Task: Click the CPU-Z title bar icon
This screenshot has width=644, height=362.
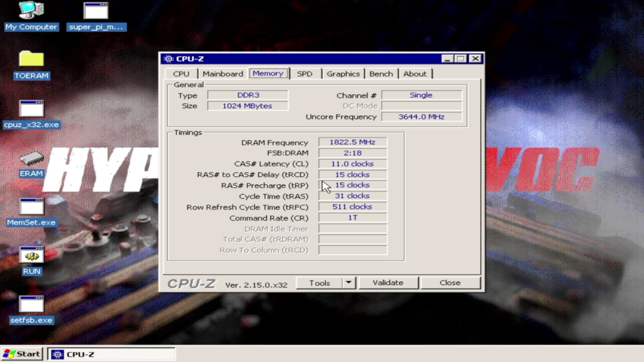Action: [169, 59]
